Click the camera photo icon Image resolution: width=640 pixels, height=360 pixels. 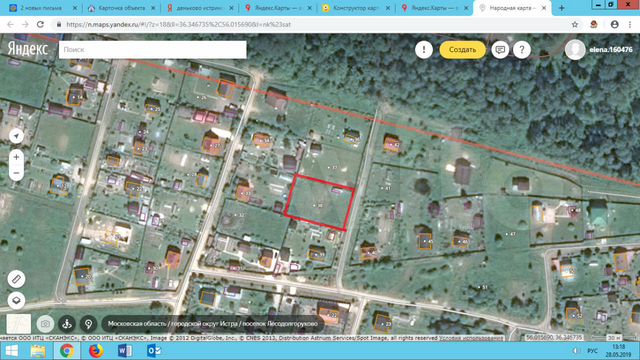pyautogui.click(x=45, y=324)
